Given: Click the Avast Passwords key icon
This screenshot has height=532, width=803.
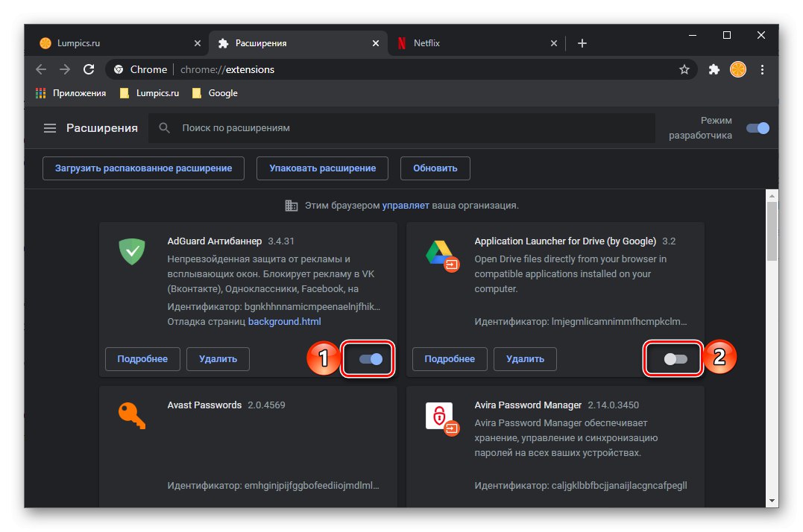Looking at the screenshot, I should tap(132, 416).
